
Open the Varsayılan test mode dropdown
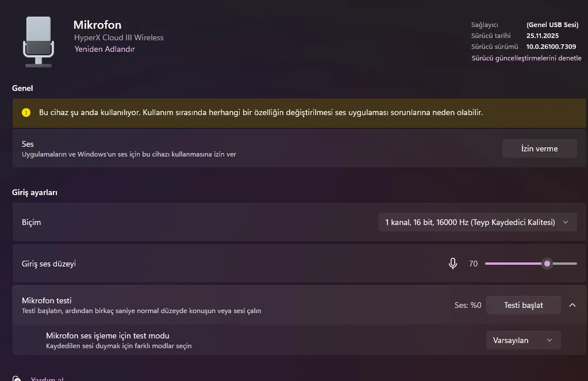pos(522,340)
